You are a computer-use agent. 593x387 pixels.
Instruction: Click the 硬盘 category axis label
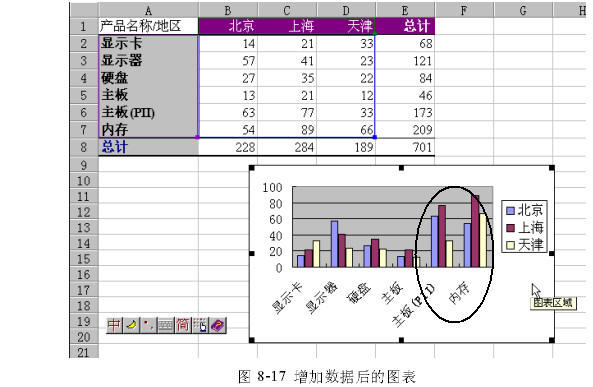pyautogui.click(x=359, y=294)
